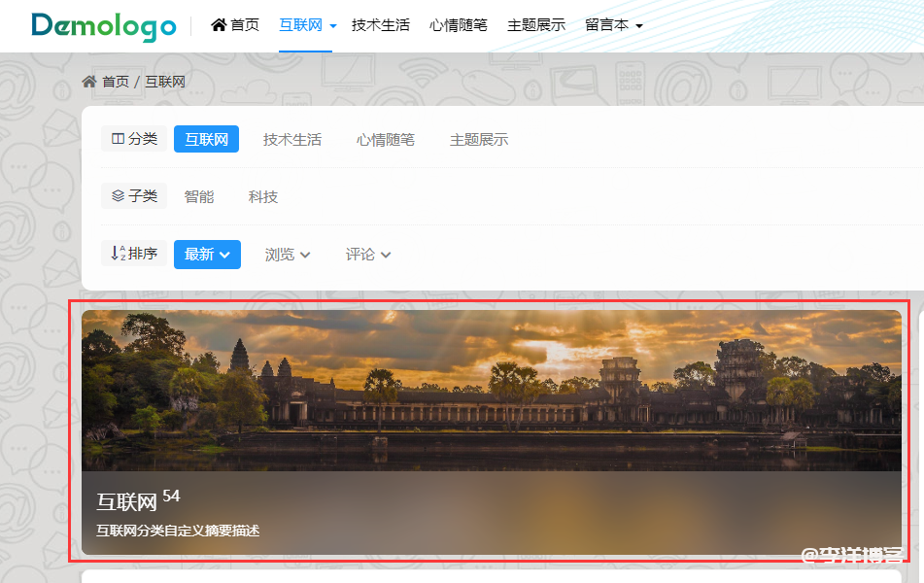The width and height of the screenshot is (924, 583).
Task: Select the 互联网 category filter pill
Action: 206,138
